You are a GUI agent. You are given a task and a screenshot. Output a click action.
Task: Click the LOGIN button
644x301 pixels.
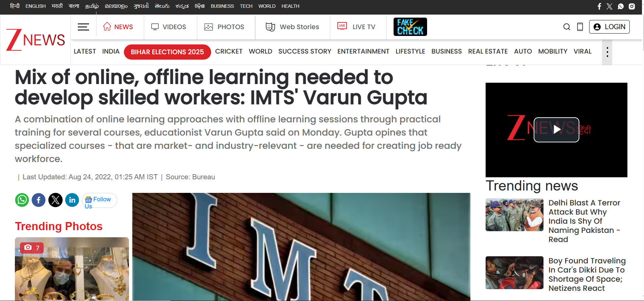point(609,27)
